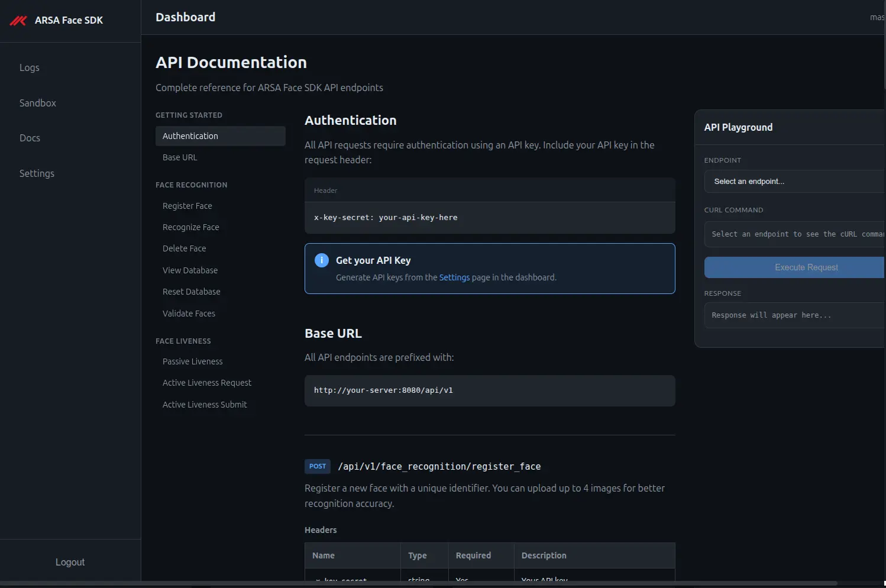The width and height of the screenshot is (886, 588).
Task: Click the Logout button at the bottom
Action: tap(70, 561)
